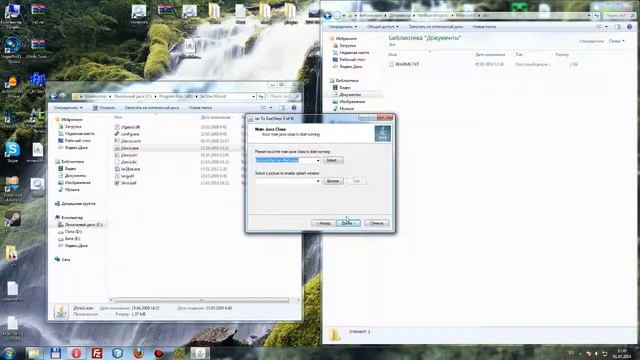The height and width of the screenshot is (360, 640).
Task: Click Back arrow in left Explorer window
Action: [53, 96]
